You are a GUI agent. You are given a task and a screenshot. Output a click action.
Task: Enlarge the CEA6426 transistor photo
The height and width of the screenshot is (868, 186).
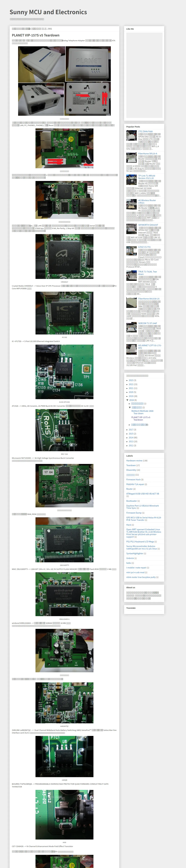64,815
